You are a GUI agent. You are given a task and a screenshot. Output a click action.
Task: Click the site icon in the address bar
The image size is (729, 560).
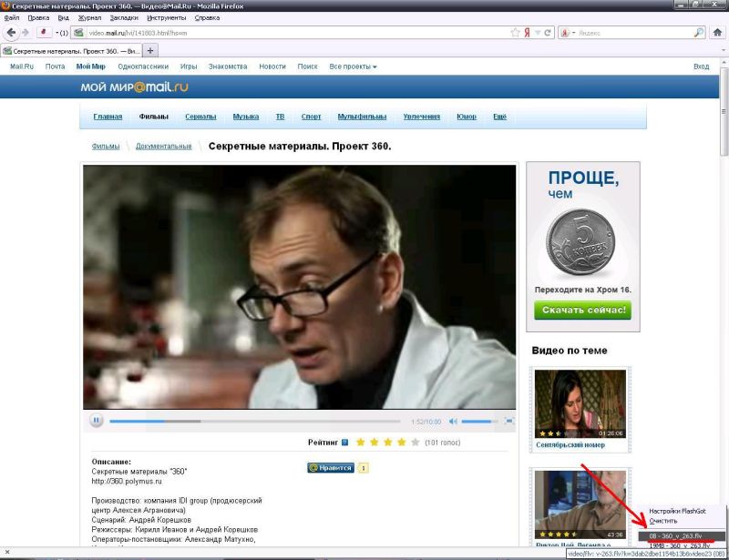pos(78,33)
